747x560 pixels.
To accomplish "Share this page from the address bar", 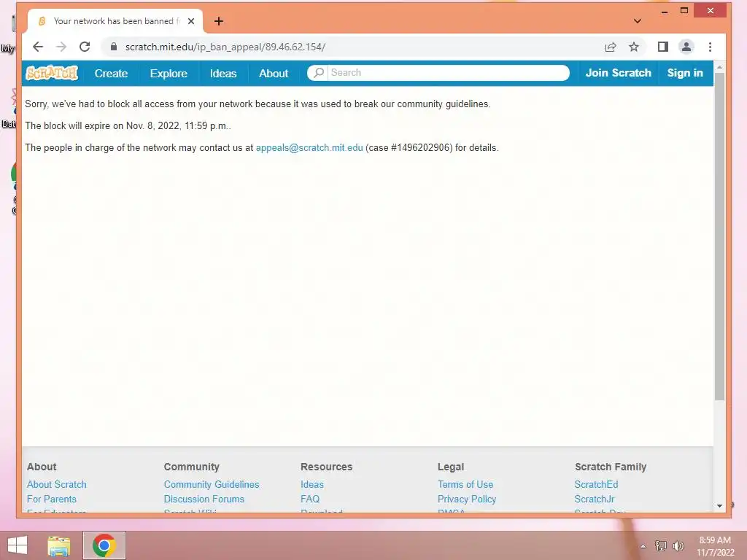I will 611,47.
